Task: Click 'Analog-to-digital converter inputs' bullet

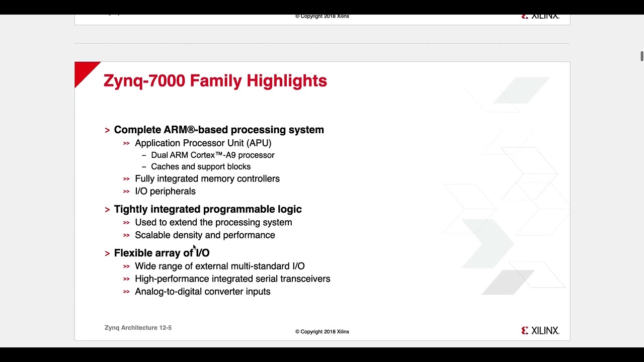Action: [203, 292]
